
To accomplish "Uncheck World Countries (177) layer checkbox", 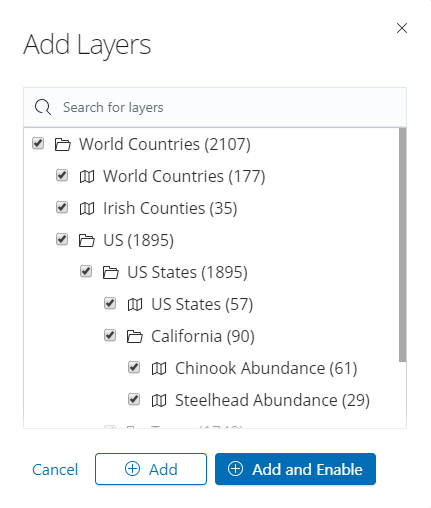I will click(62, 176).
